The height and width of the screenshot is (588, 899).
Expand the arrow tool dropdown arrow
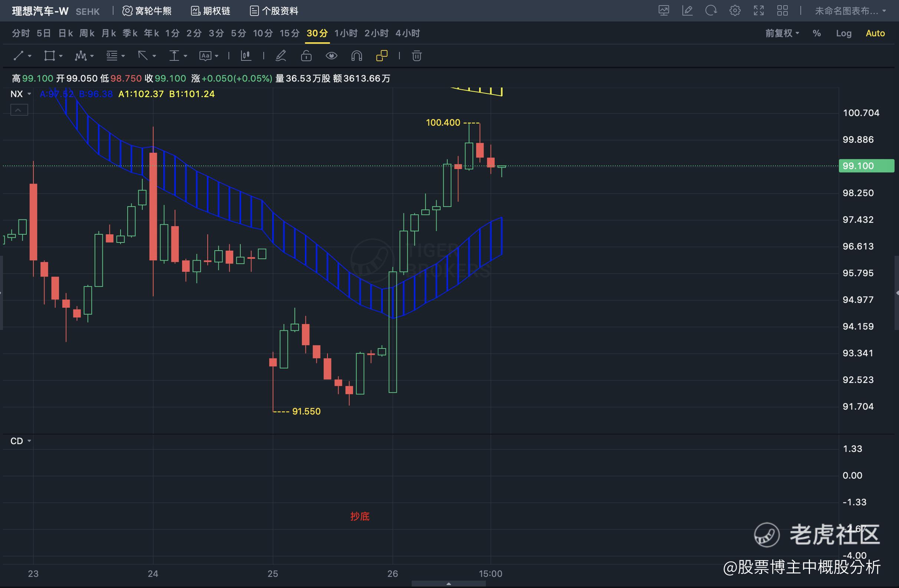[x=154, y=56]
